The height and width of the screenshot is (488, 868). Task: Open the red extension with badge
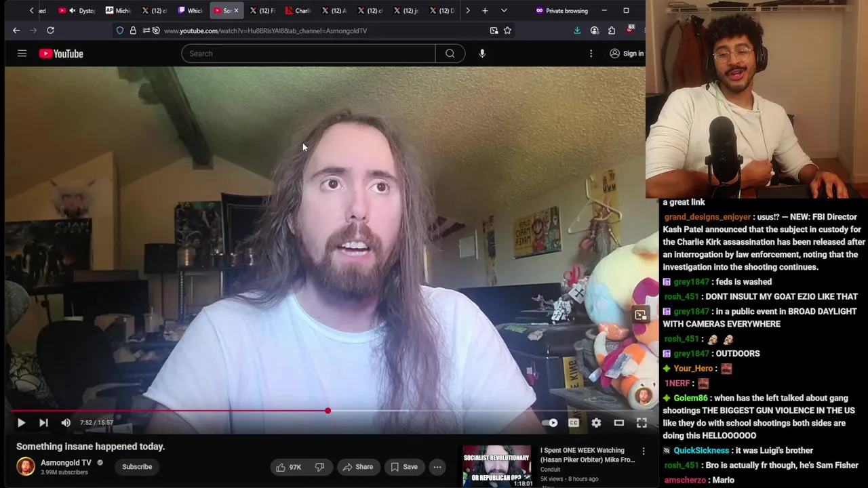pos(630,30)
